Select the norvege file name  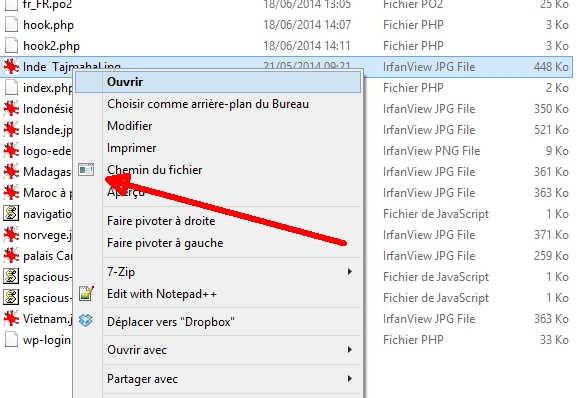47,235
